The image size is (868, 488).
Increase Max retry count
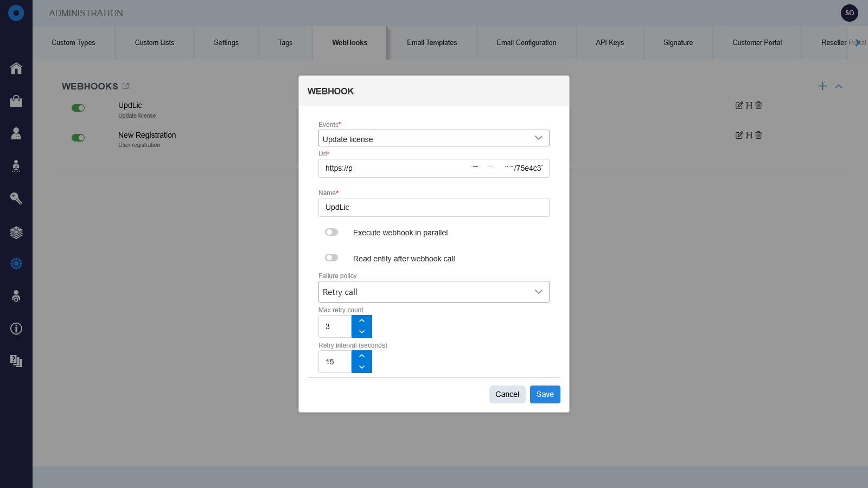(362, 321)
